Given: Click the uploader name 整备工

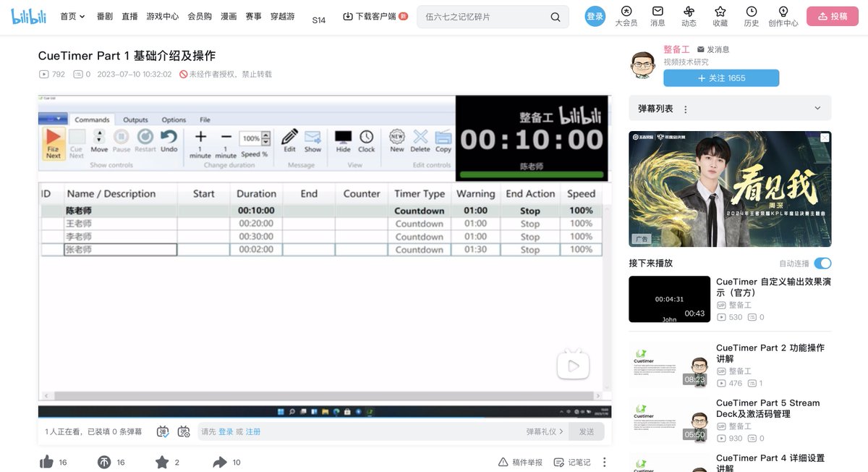Looking at the screenshot, I should [x=676, y=49].
